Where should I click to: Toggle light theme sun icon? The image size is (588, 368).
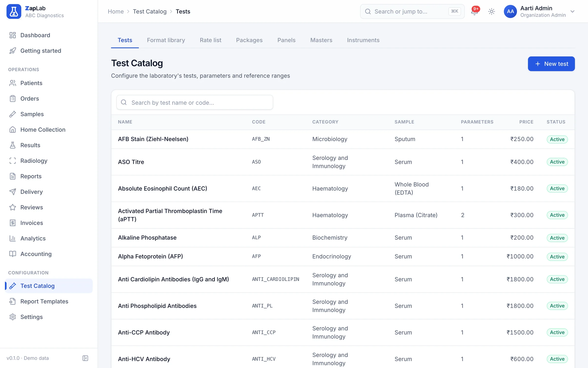click(491, 12)
